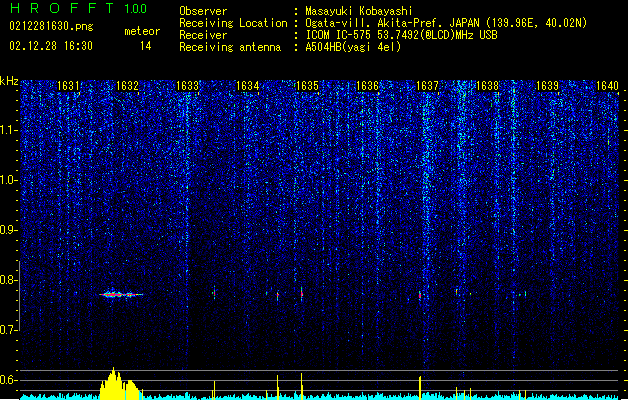Click the red echo spike just before 1635
The width and height of the screenshot is (629, 400).
(302, 294)
